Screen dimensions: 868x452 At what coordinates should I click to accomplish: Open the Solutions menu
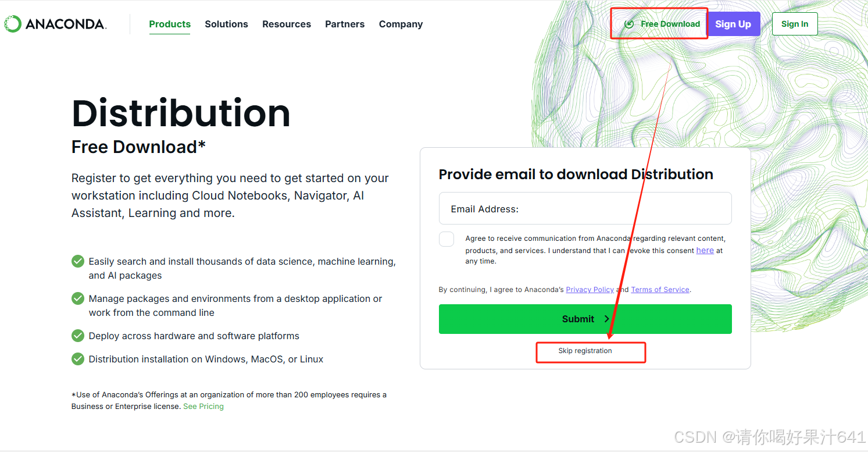coord(226,24)
